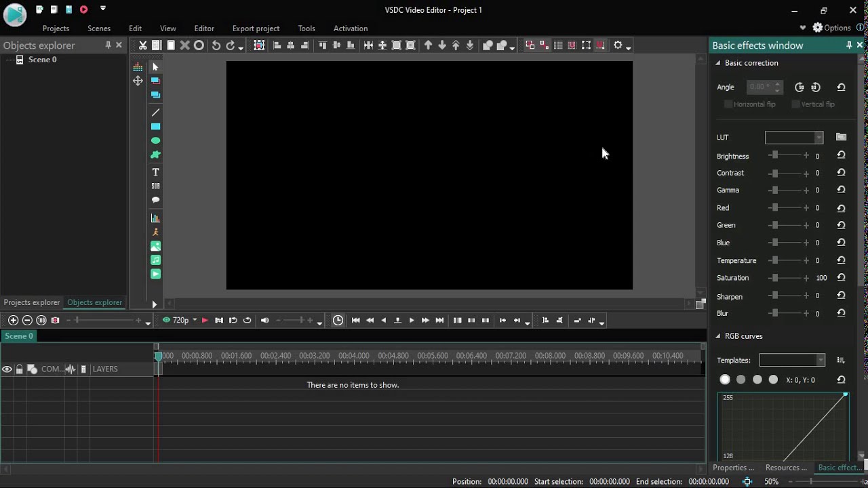This screenshot has width=868, height=488.
Task: Switch to the Resources tab
Action: tap(786, 468)
